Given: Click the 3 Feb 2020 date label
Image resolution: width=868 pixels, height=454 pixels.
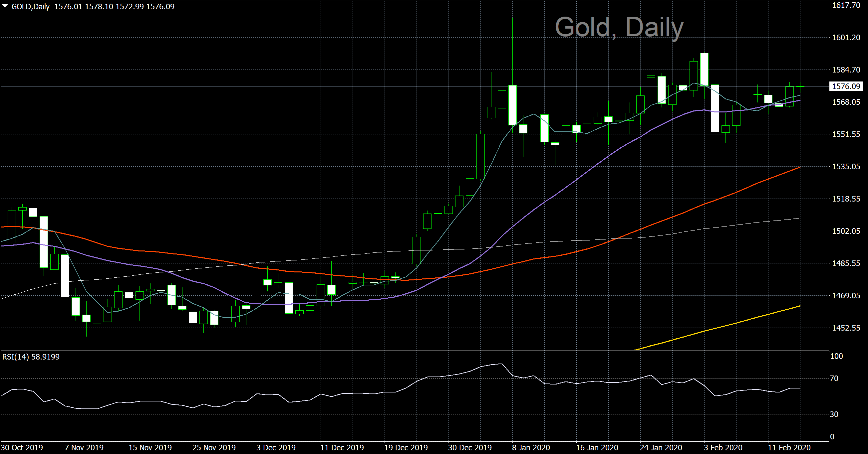Looking at the screenshot, I should coord(723,448).
